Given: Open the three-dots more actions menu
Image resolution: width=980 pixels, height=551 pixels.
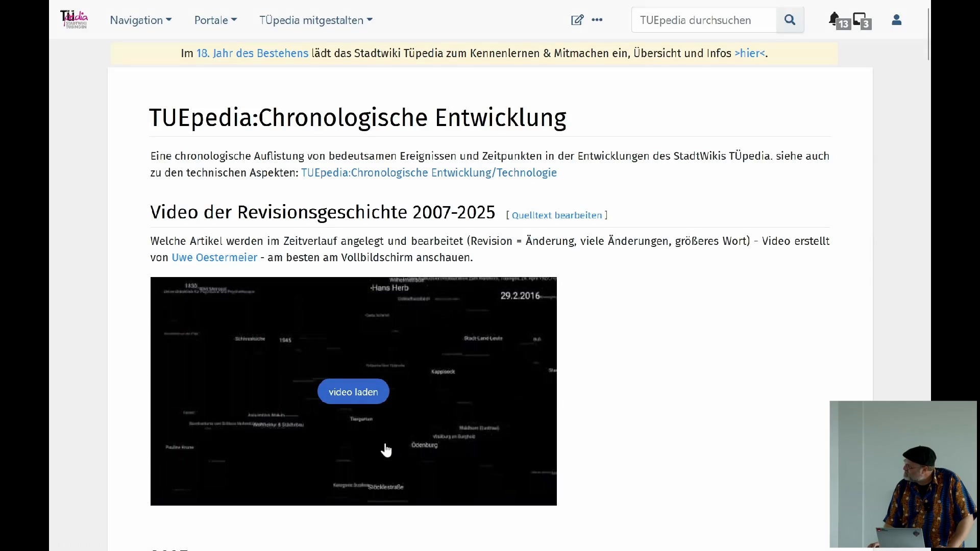Looking at the screenshot, I should [x=597, y=20].
